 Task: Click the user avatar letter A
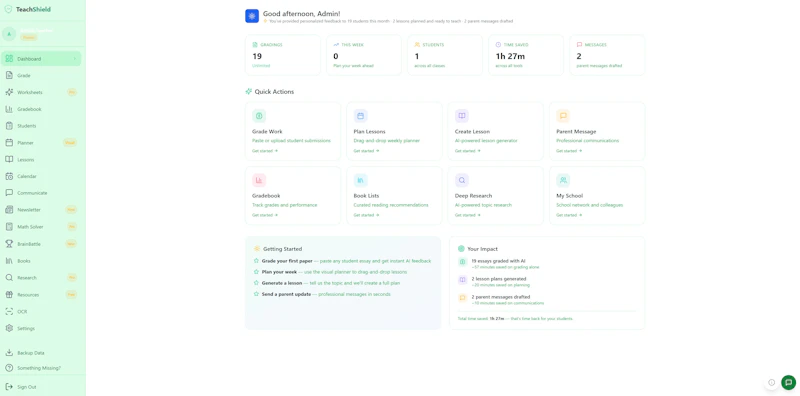click(x=9, y=34)
